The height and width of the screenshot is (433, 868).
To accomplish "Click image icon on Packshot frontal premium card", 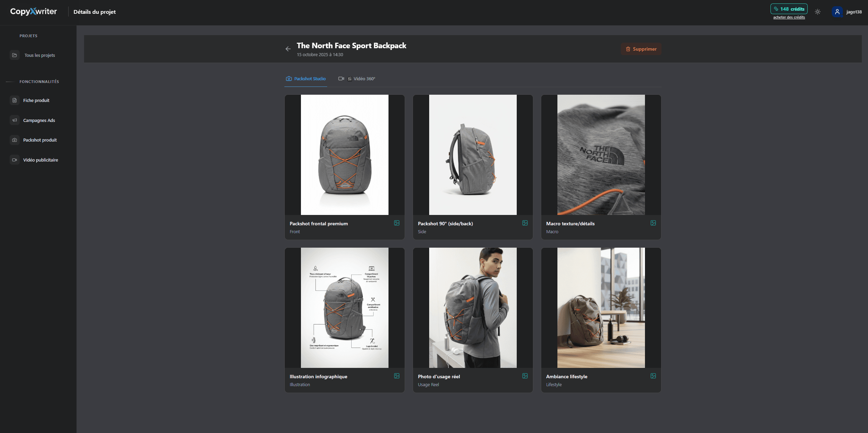I will pyautogui.click(x=397, y=223).
